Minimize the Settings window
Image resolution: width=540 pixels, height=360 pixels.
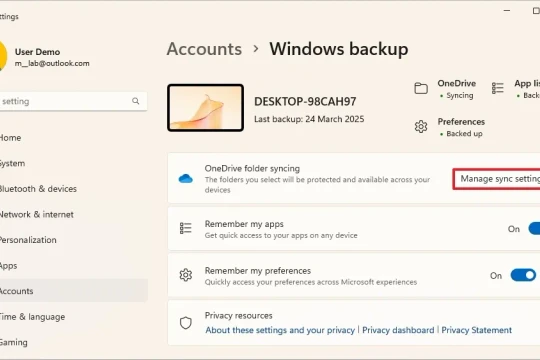pos(507,11)
